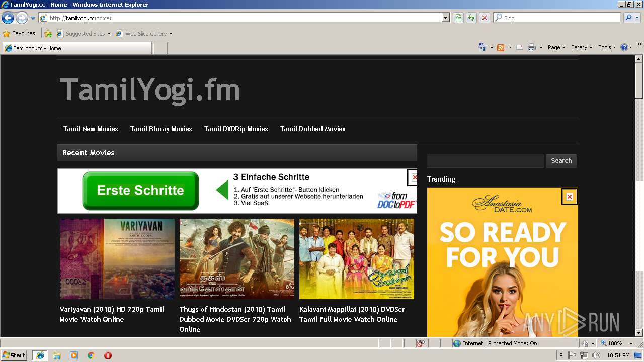Click the RSS Feeds icon

tap(501, 47)
